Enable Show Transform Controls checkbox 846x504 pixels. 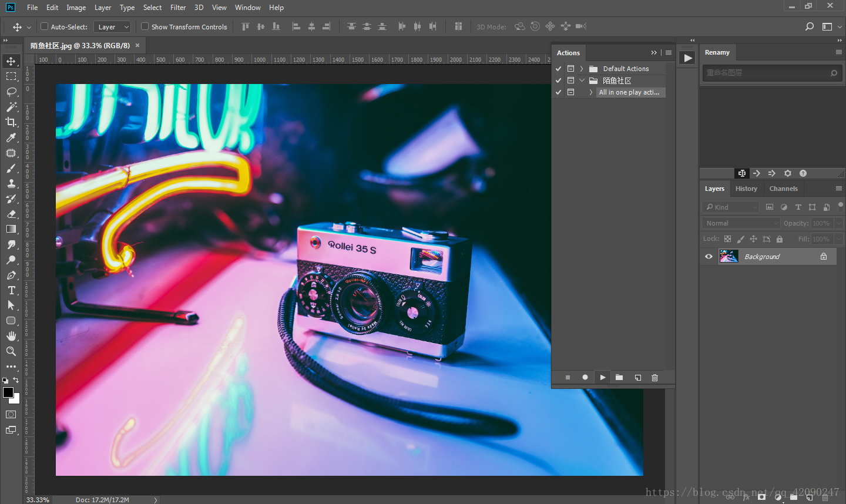tap(145, 26)
